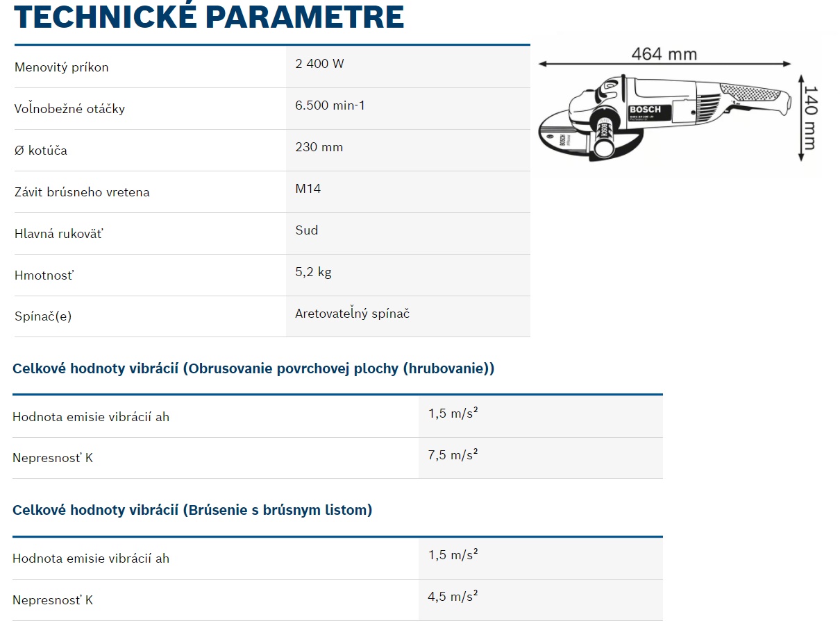Select the 2 400 W value

tap(319, 64)
